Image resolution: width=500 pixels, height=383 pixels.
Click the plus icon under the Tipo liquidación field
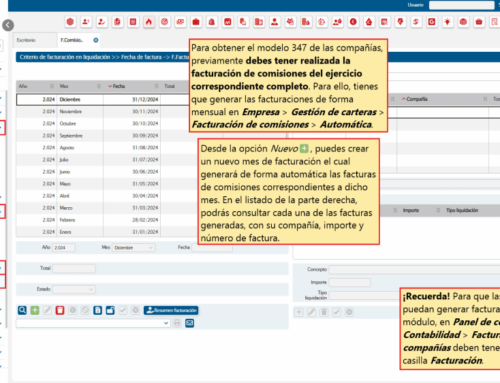[x=299, y=312]
